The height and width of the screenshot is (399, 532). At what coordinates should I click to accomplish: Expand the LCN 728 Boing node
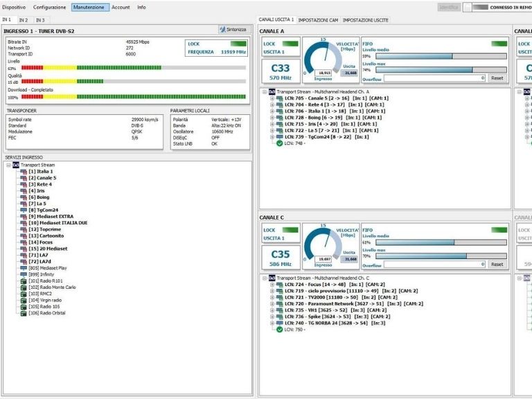[x=272, y=118]
